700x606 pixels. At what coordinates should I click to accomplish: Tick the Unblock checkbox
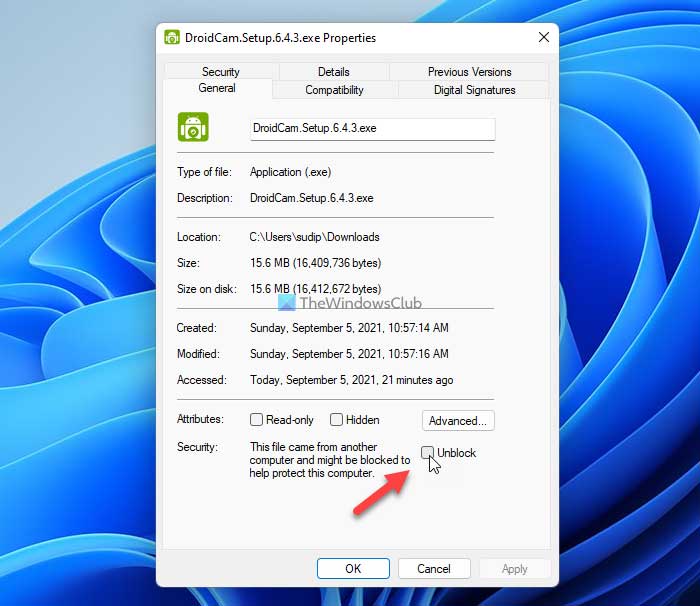(427, 452)
